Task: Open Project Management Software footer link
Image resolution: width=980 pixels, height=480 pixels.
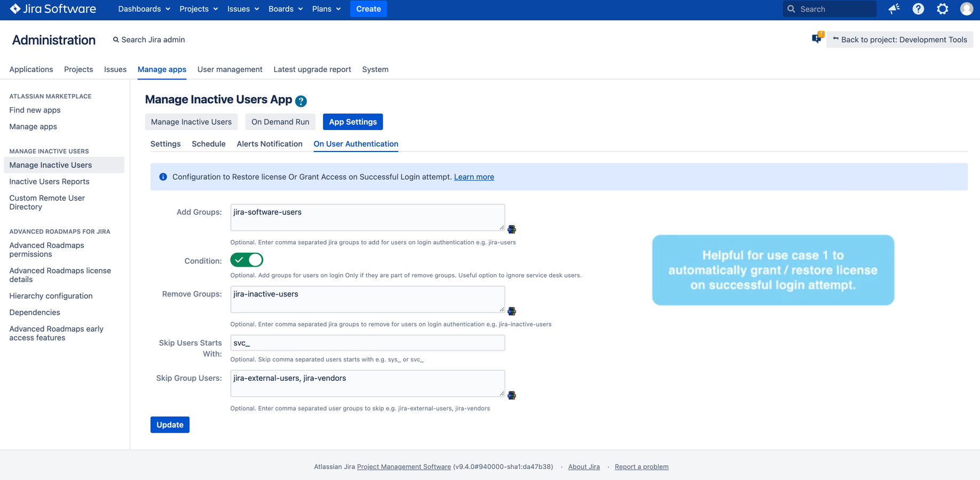Action: (x=404, y=467)
